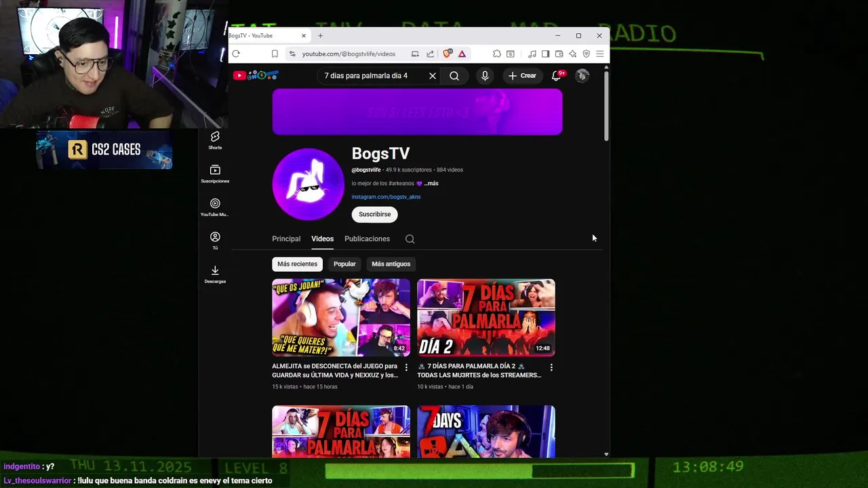Open the browser hamburger menu

(599, 54)
